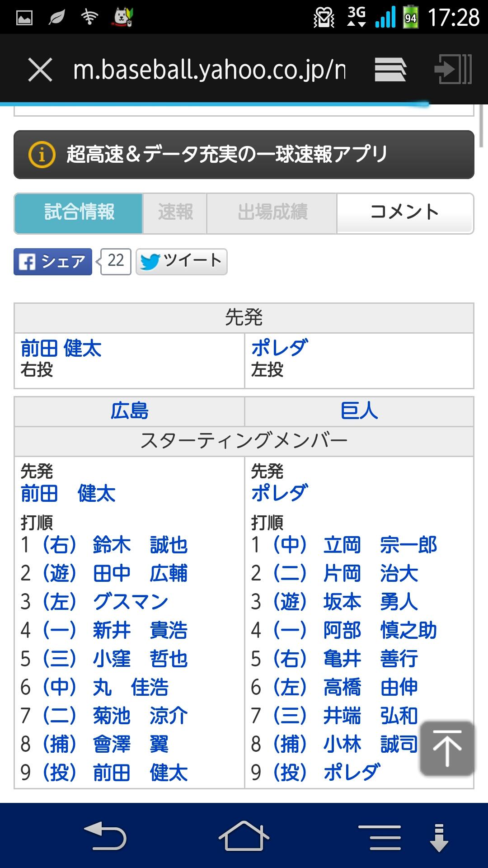Tap the info icon on app banner
Viewport: 488px width, 868px height.
pyautogui.click(x=42, y=155)
